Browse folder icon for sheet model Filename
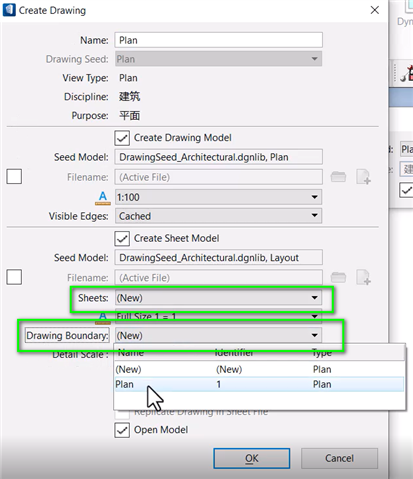Image resolution: width=413 pixels, height=479 pixels. tap(338, 277)
